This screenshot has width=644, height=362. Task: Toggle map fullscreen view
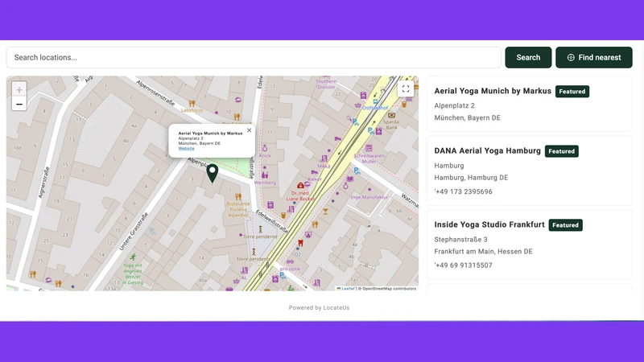[406, 88]
